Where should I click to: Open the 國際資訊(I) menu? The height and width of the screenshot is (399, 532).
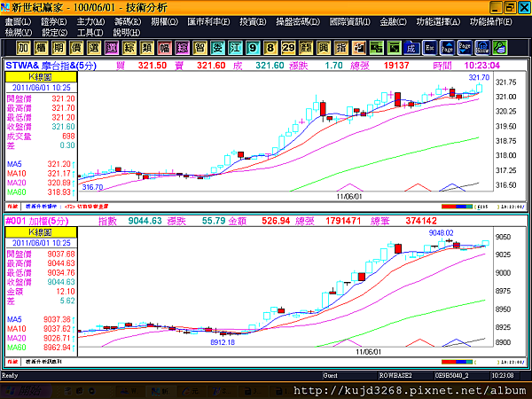tap(350, 21)
